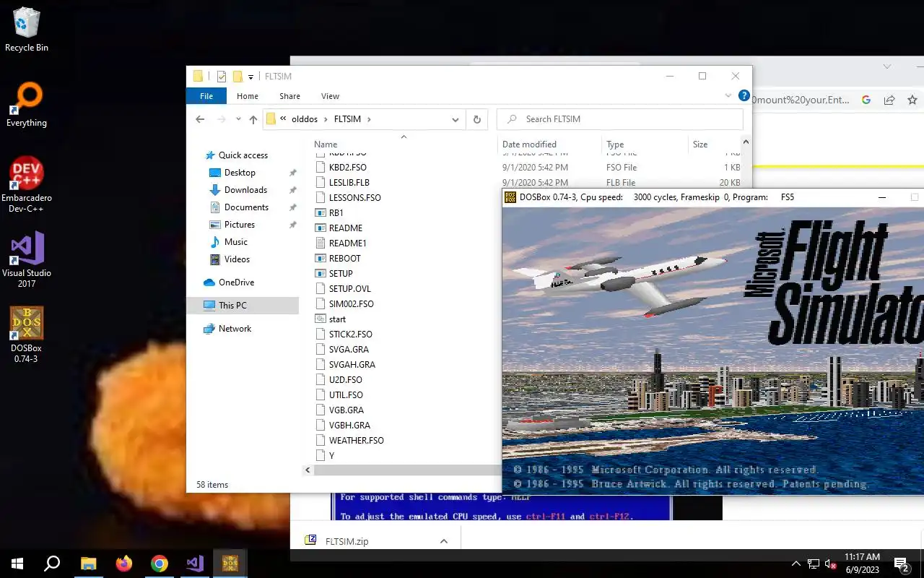Expand the Explorer ribbon chevron
924x578 pixels.
[728, 95]
